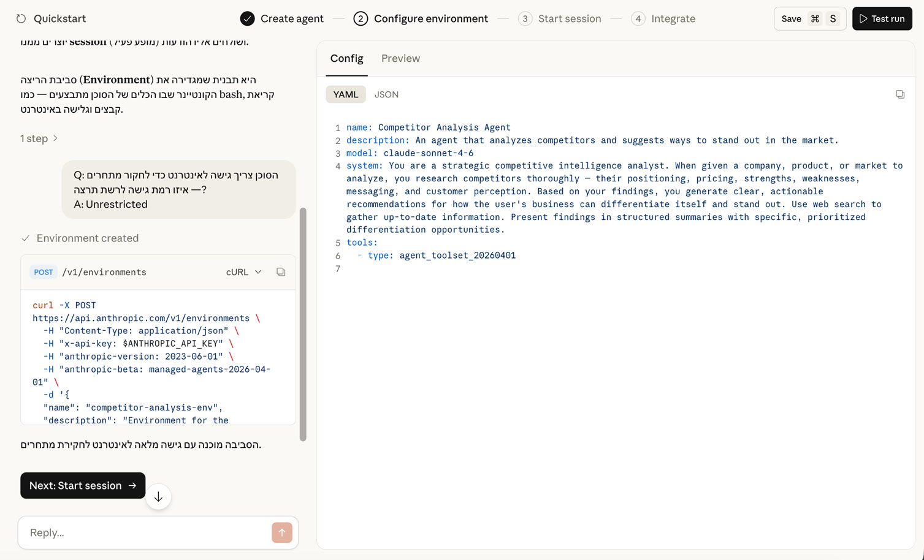This screenshot has height=560, width=924.
Task: Switch to the Preview tab
Action: coord(400,59)
